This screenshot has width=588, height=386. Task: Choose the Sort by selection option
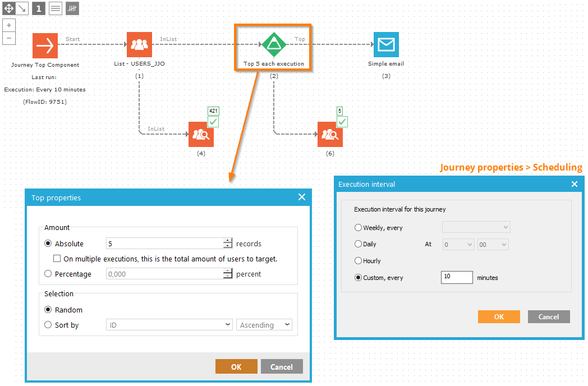click(x=48, y=325)
